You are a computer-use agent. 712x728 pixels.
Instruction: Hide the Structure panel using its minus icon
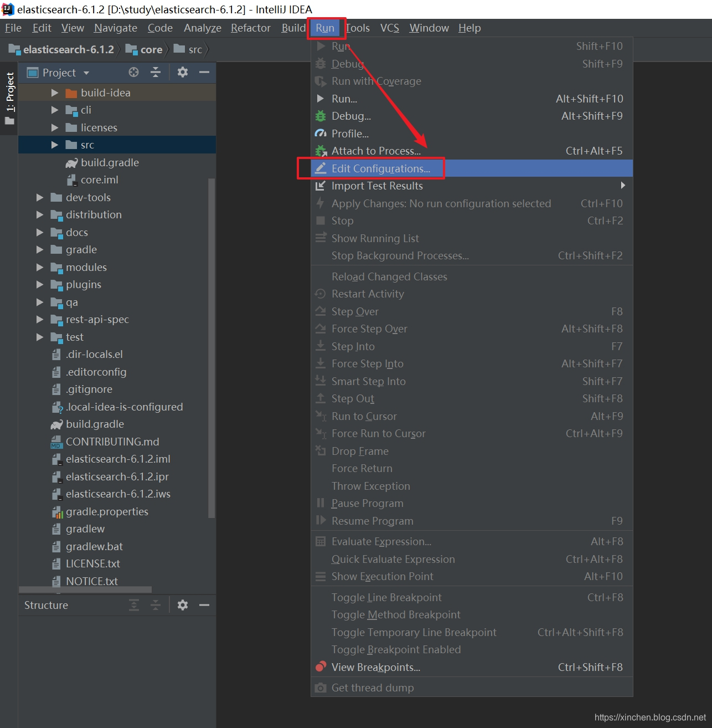click(x=204, y=605)
